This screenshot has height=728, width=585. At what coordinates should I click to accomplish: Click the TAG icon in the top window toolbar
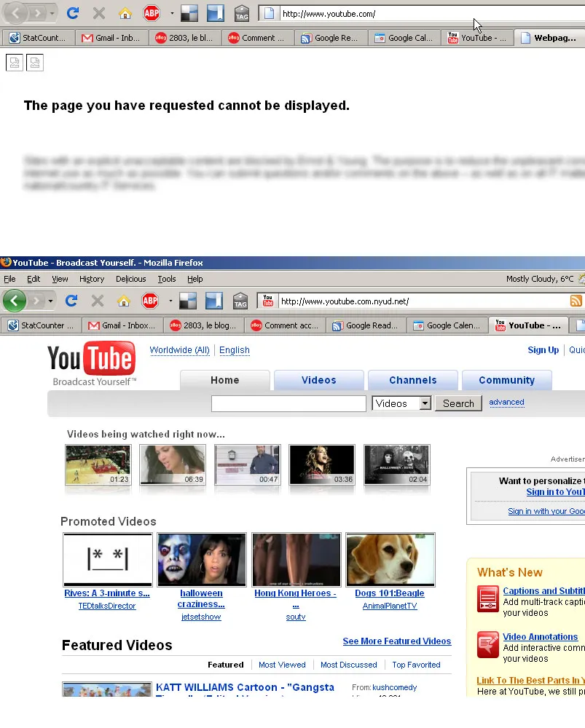242,13
